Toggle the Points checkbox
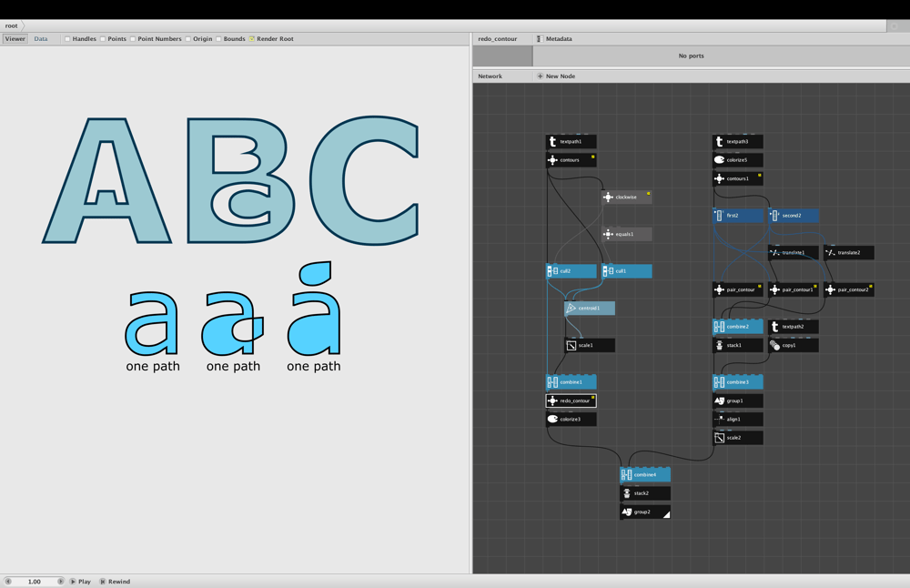 tap(103, 39)
